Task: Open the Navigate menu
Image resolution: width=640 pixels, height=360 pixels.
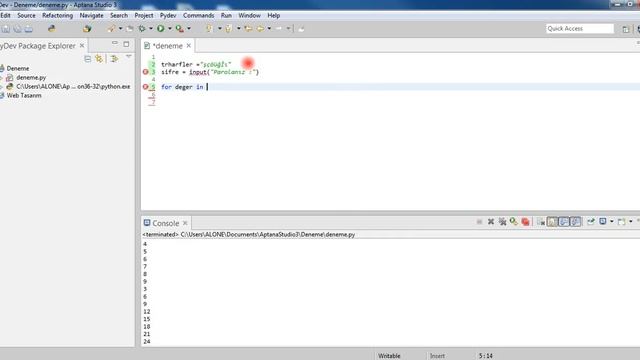Action: pos(91,16)
